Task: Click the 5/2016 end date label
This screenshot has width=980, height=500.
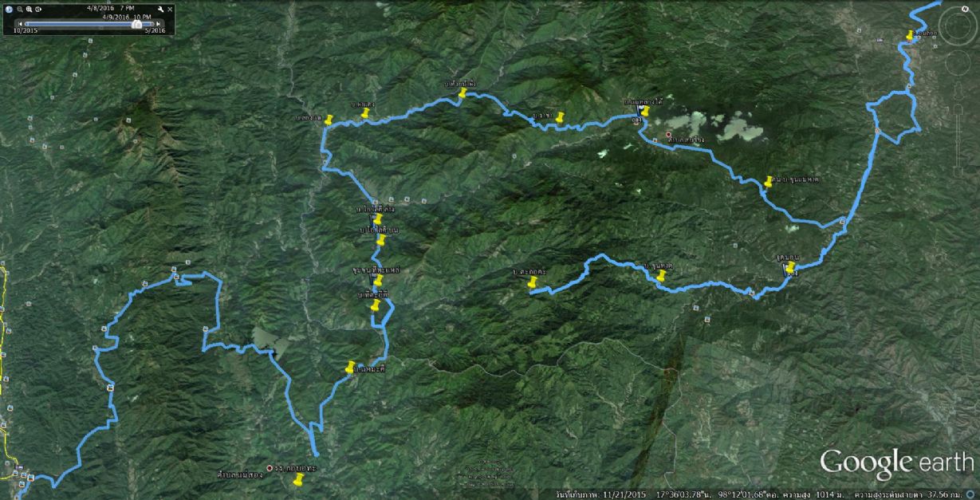Action: click(155, 30)
